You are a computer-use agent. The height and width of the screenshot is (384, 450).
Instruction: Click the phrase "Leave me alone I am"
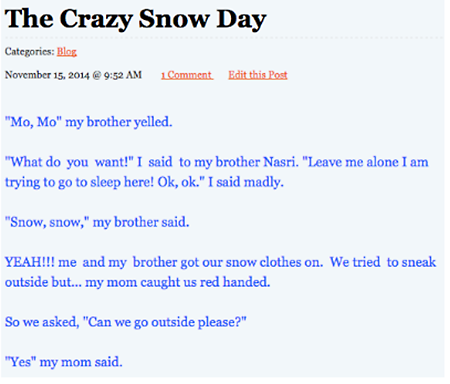click(365, 162)
